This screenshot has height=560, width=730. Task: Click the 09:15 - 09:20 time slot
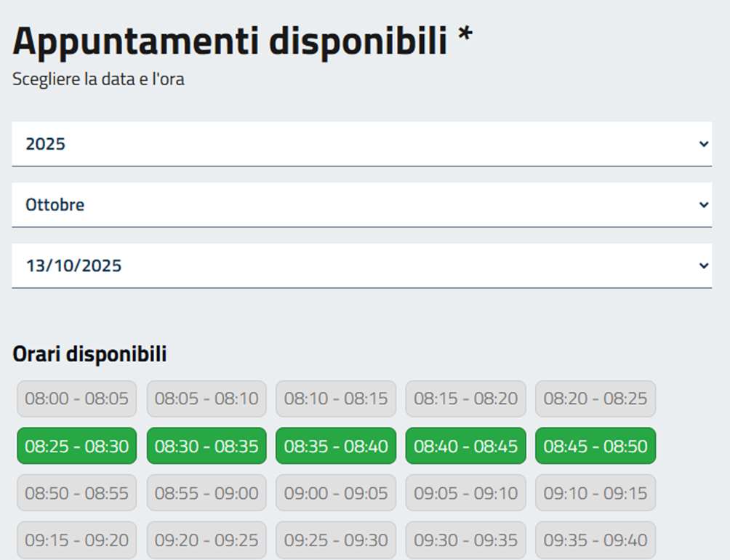76,540
